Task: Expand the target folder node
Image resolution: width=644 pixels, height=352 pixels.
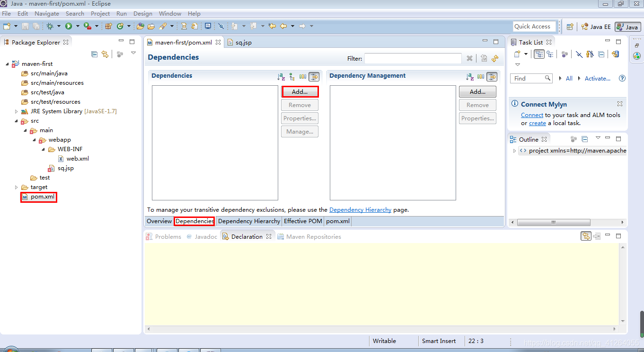Action: point(16,187)
